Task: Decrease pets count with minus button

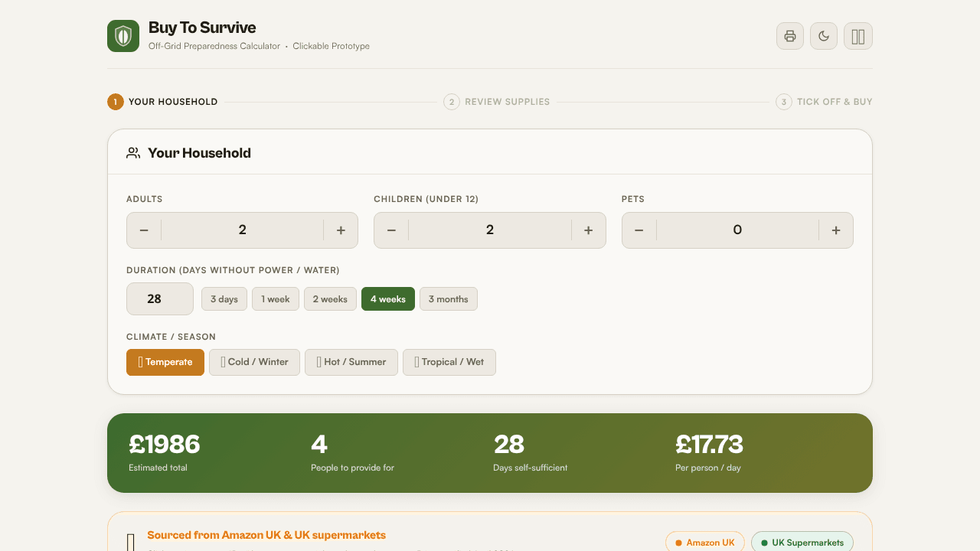Action: click(639, 230)
